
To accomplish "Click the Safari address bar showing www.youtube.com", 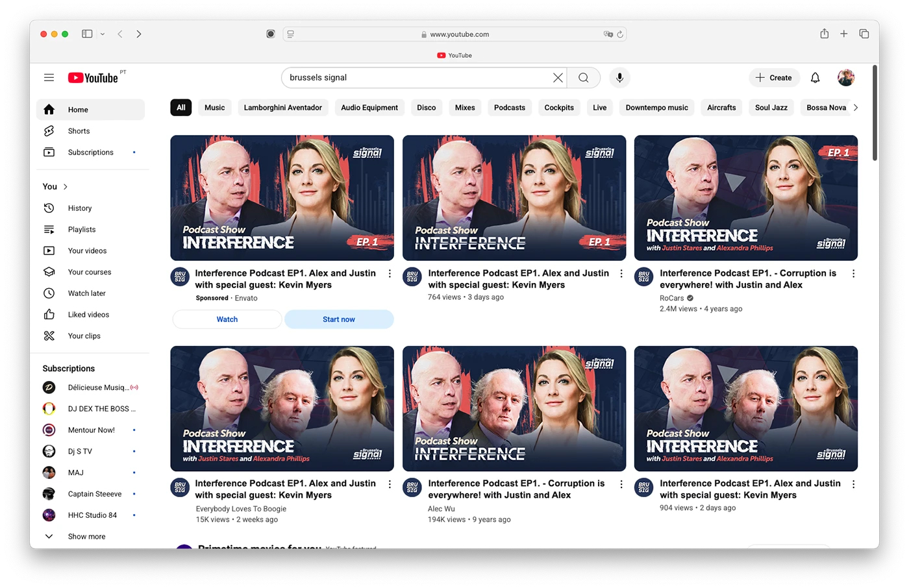I will pyautogui.click(x=454, y=34).
